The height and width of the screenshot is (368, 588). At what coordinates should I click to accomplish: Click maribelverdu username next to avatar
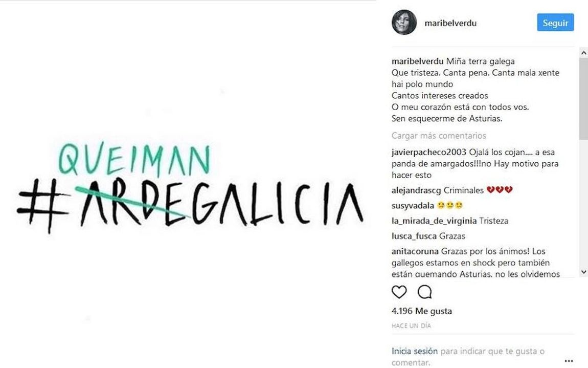coord(450,23)
